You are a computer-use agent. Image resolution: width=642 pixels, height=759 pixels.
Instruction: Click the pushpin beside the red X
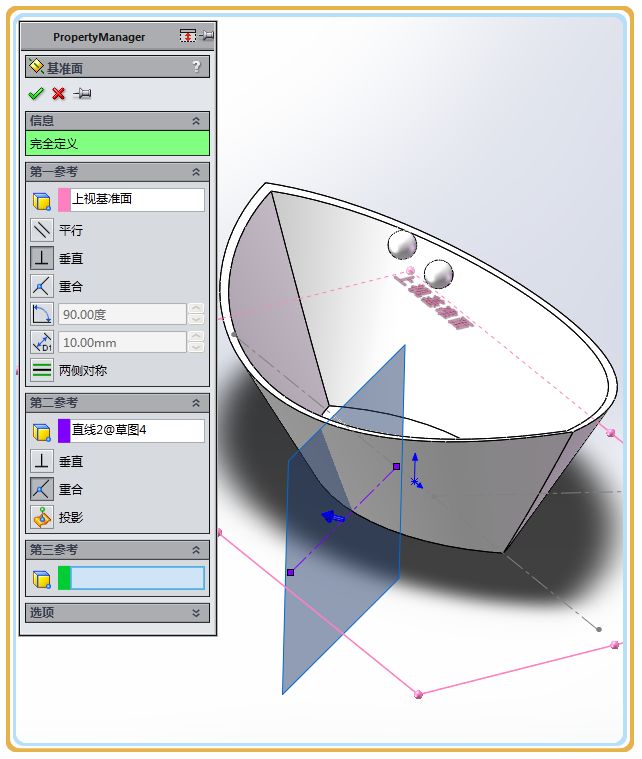[x=82, y=93]
